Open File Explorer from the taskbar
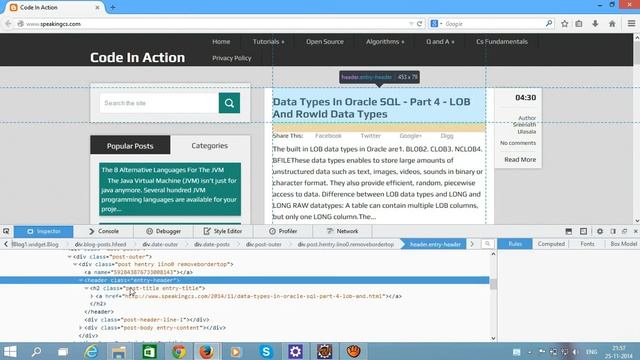The image size is (640, 360). pyautogui.click(x=119, y=351)
